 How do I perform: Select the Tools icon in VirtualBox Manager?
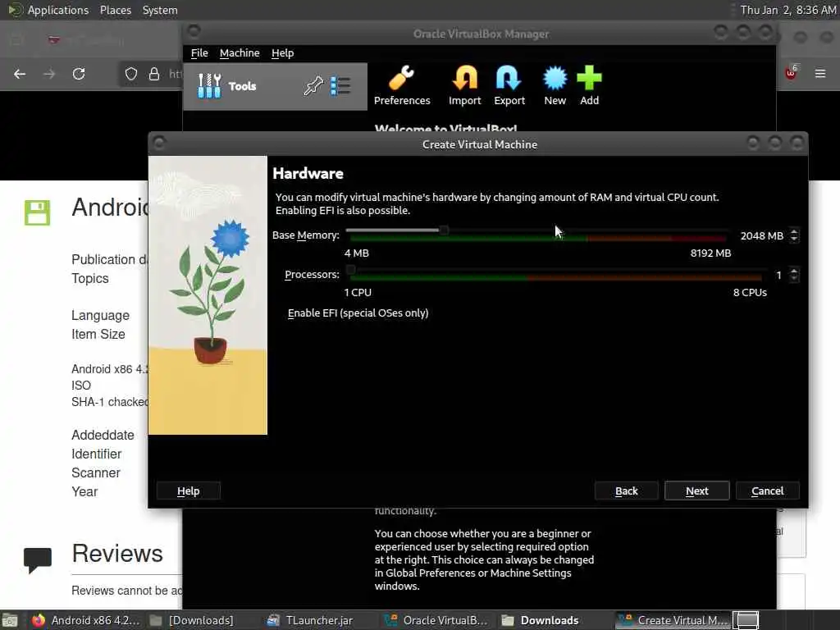tap(209, 85)
